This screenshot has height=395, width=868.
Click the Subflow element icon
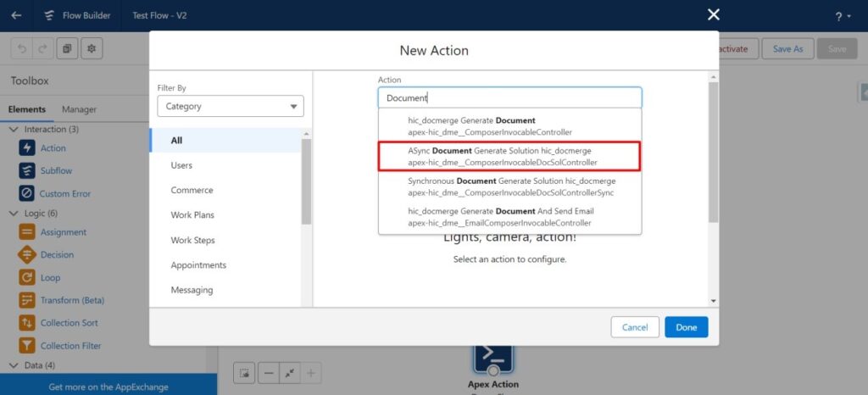26,171
